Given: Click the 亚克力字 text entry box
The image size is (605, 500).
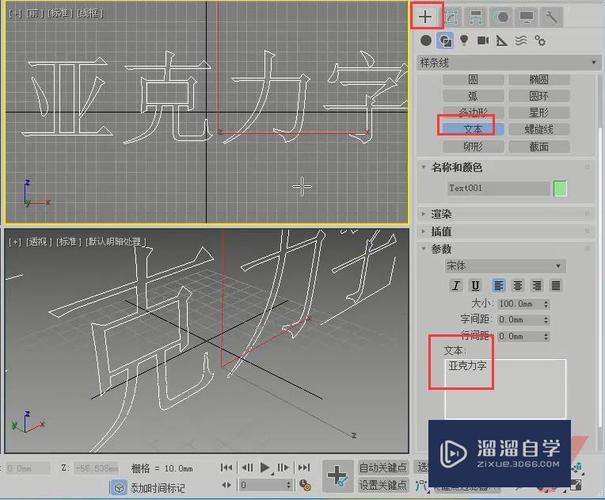Looking at the screenshot, I should (x=505, y=389).
